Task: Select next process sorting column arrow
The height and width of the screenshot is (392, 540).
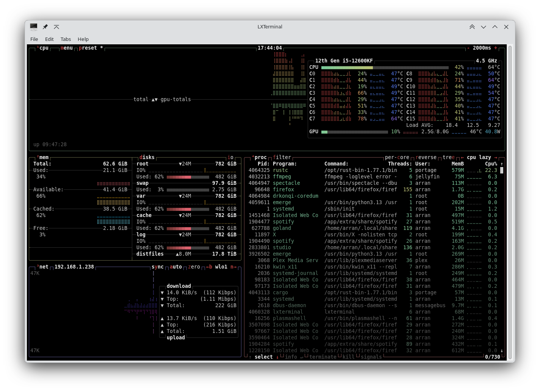Action: pyautogui.click(x=496, y=157)
